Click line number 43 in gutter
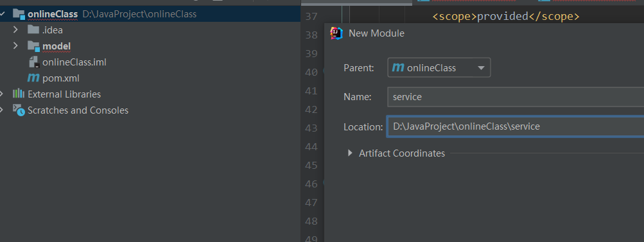This screenshot has width=644, height=242. pos(312,128)
